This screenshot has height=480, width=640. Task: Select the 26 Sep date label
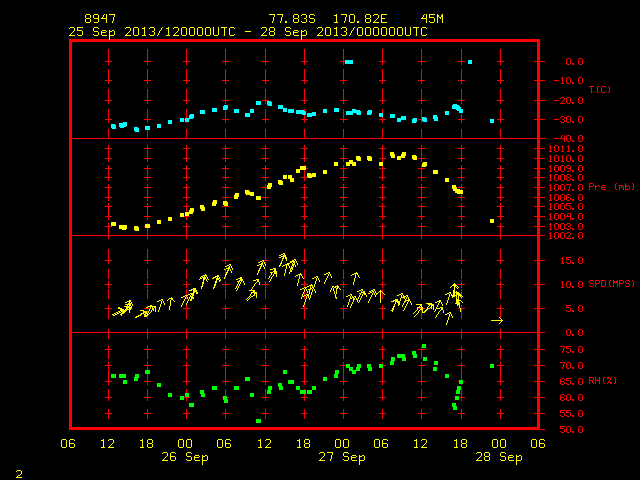pyautogui.click(x=184, y=457)
